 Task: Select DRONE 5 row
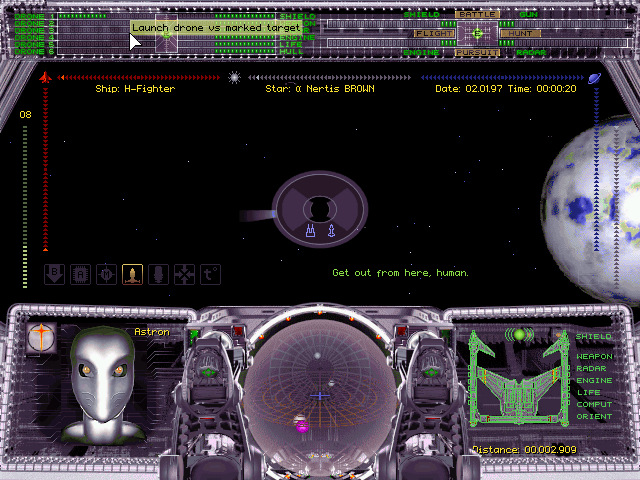[35, 44]
